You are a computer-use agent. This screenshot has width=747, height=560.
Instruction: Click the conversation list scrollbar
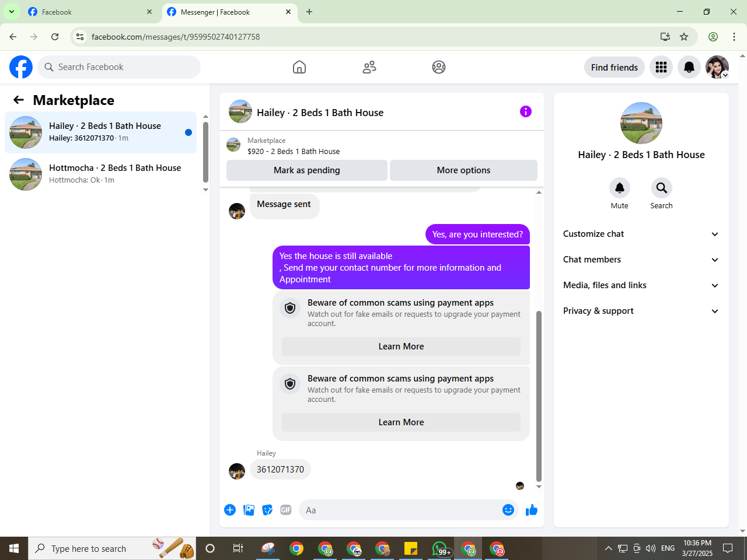(x=205, y=152)
